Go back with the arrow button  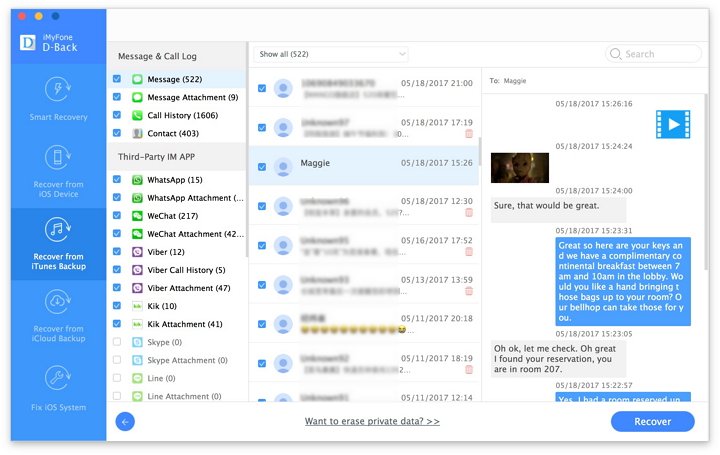(x=125, y=421)
